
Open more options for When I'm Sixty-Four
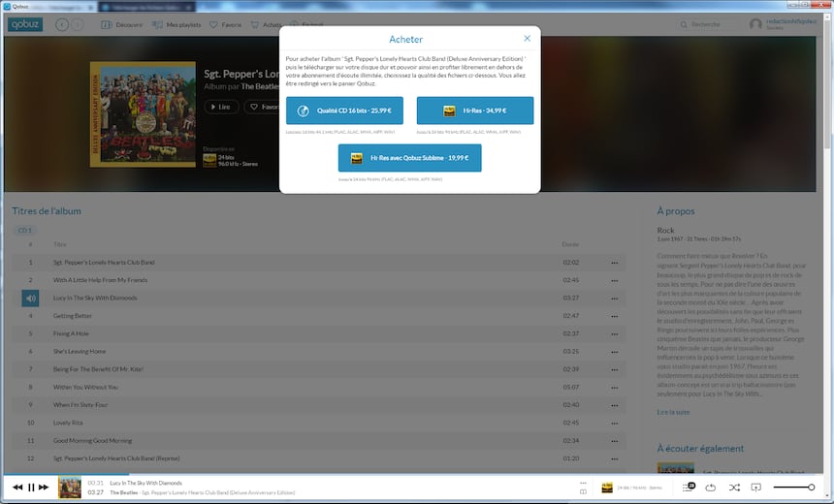(x=614, y=405)
